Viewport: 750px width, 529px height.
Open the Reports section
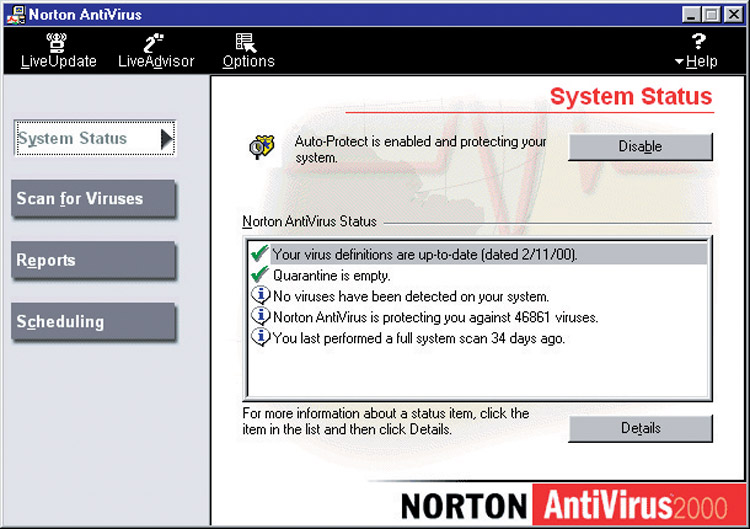93,260
